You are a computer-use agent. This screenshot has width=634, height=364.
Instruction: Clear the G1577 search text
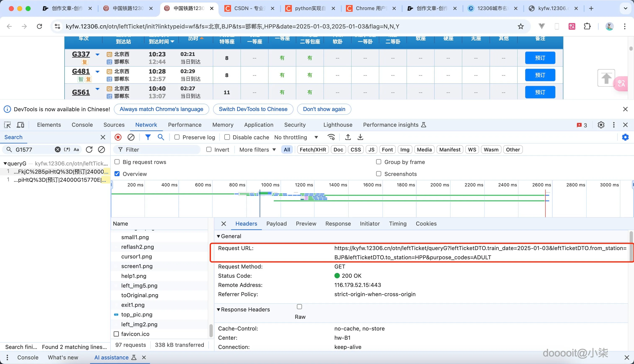coord(57,150)
